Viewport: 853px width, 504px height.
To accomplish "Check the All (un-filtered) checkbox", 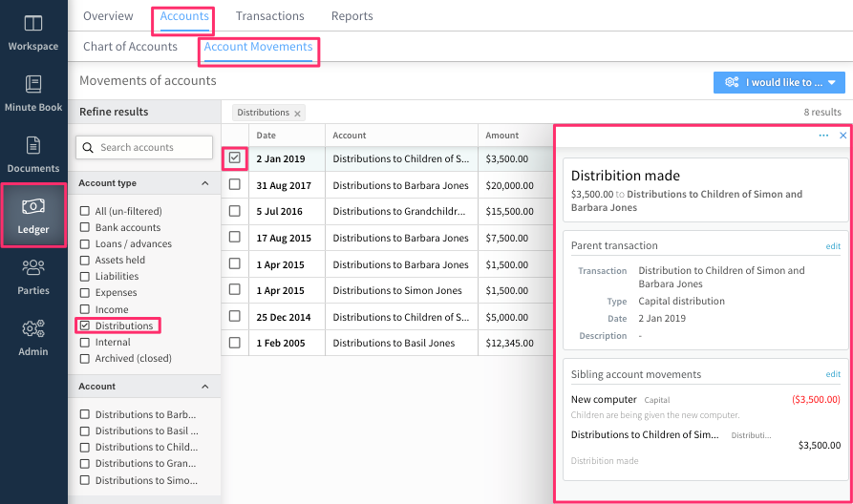I will (x=84, y=211).
